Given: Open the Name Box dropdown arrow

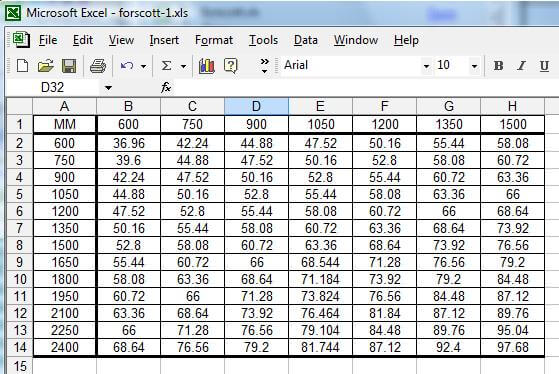Looking at the screenshot, I should point(108,88).
